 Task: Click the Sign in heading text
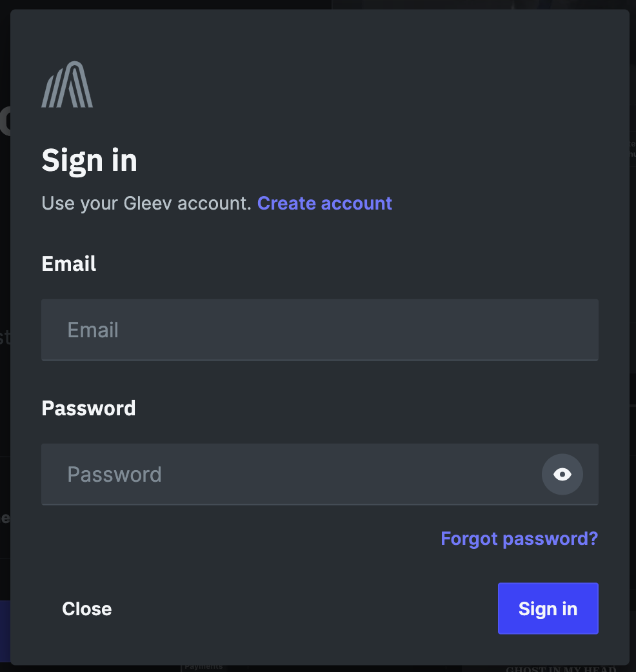click(x=89, y=160)
